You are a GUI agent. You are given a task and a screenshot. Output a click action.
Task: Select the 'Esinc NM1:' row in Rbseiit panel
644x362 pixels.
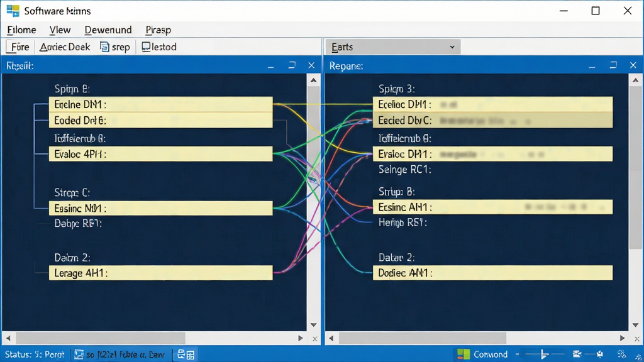click(160, 208)
